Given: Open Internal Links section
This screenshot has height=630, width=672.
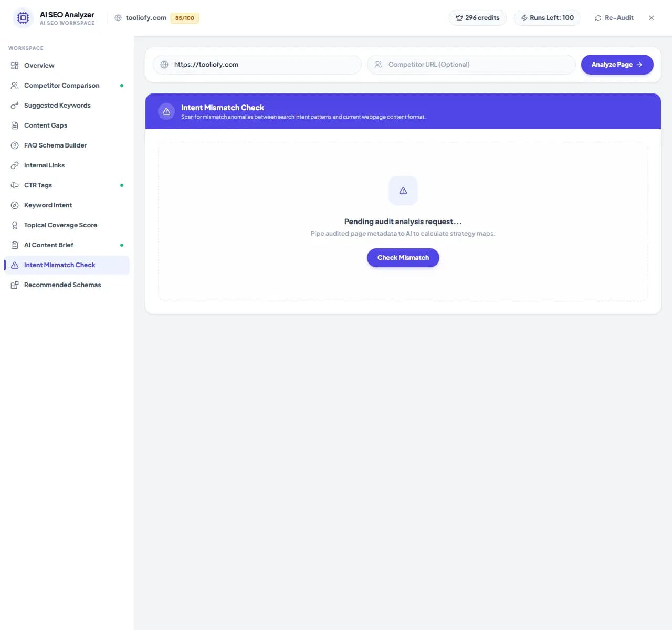Looking at the screenshot, I should [67, 165].
